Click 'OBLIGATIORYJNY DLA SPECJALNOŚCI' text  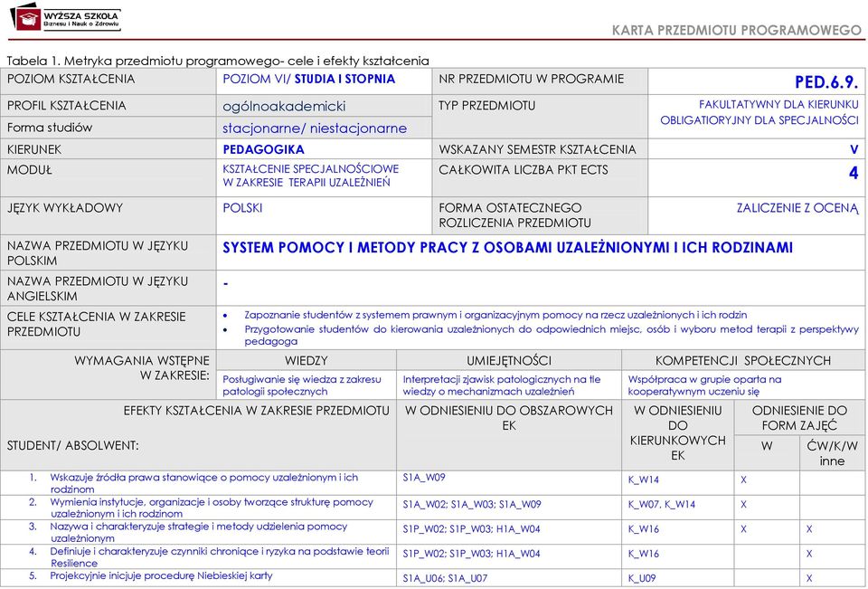click(x=759, y=119)
